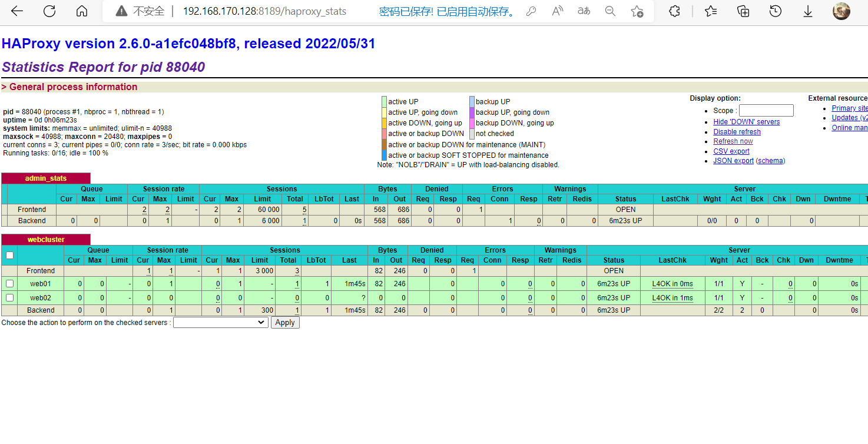Click the 'L4OK in 1ms' check result
The image size is (868, 444).
(672, 298)
